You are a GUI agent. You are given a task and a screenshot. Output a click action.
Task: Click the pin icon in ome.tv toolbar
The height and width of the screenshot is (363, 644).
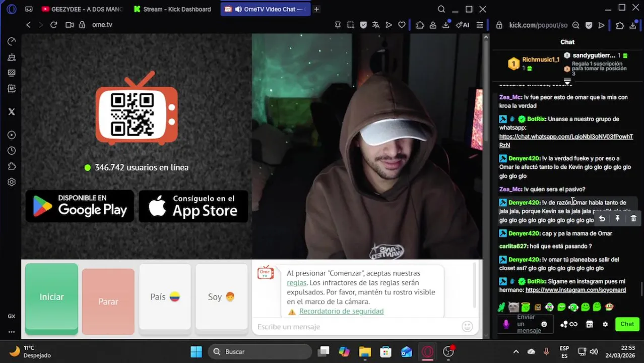(338, 25)
